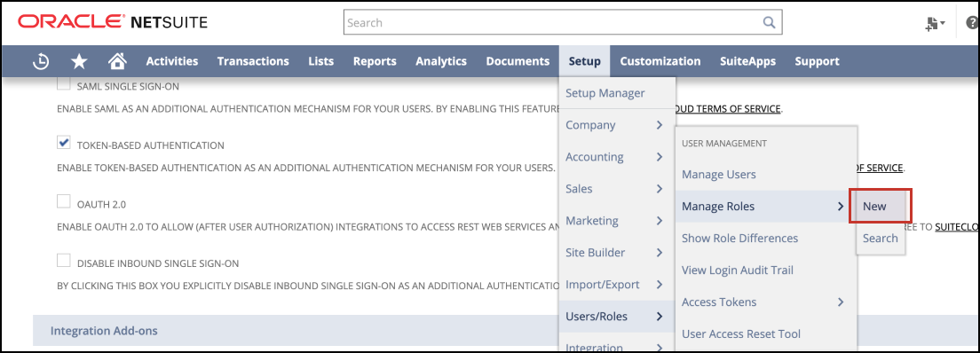The height and width of the screenshot is (353, 980).
Task: Click the Oracle NetSuite logo
Action: click(x=113, y=22)
